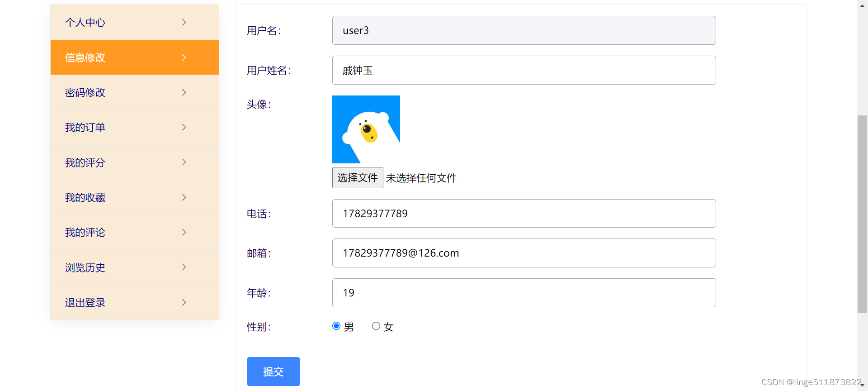
Task: Click the chevron arrow next to 信息修改
Action: click(x=184, y=57)
